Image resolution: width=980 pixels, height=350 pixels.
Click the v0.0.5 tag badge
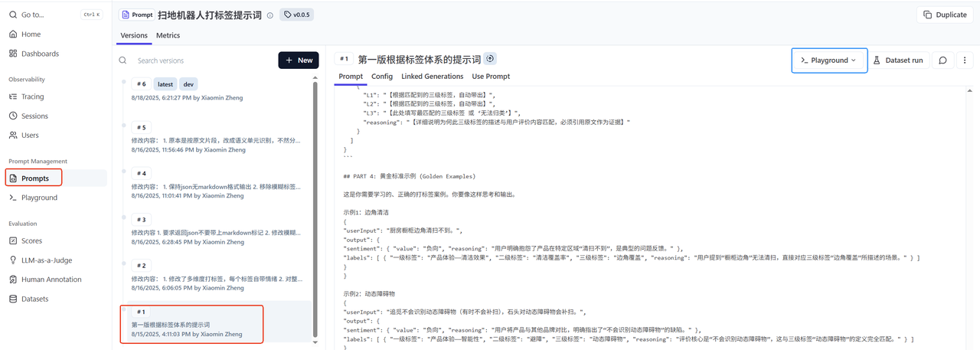coord(297,15)
